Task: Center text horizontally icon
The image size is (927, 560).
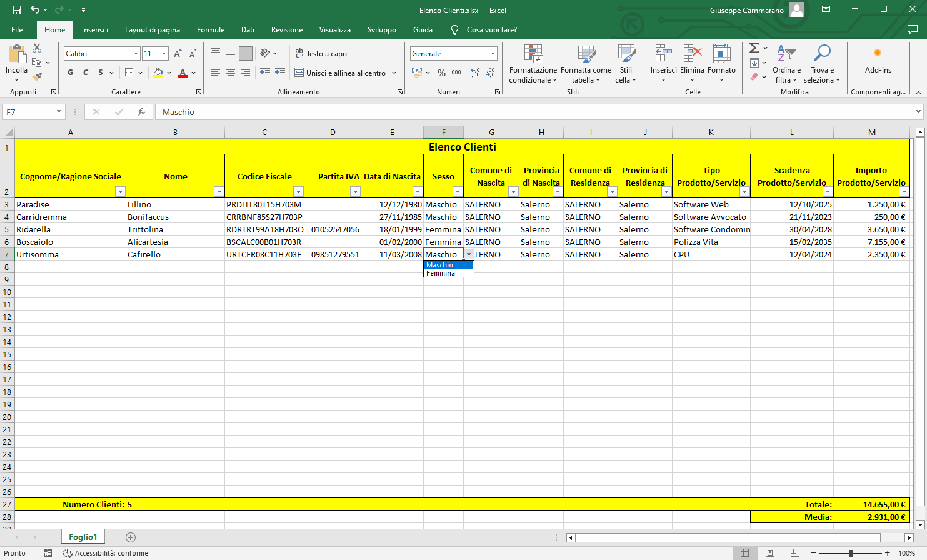Action: coord(231,72)
